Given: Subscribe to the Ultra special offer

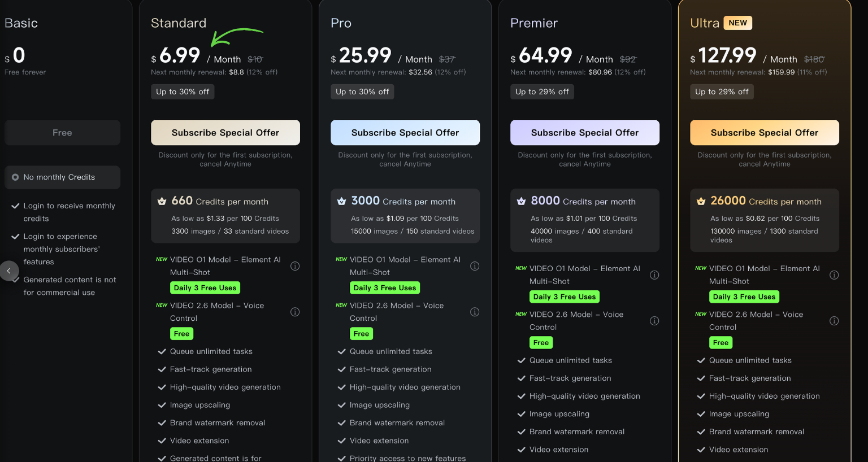Looking at the screenshot, I should tap(764, 132).
